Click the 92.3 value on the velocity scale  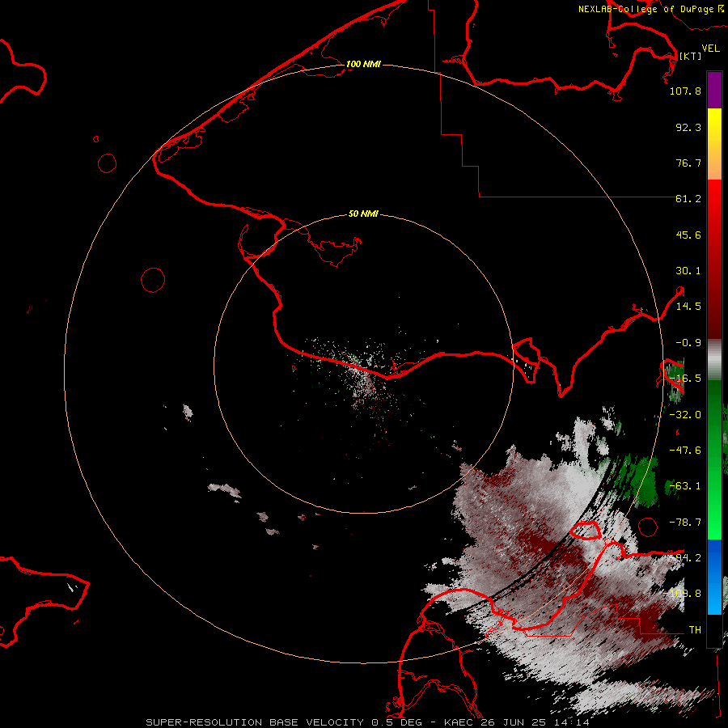tap(688, 127)
